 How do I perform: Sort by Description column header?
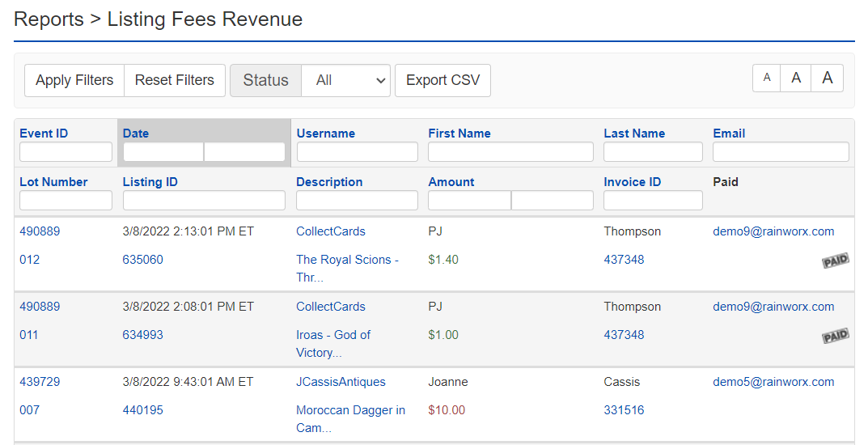(x=329, y=182)
